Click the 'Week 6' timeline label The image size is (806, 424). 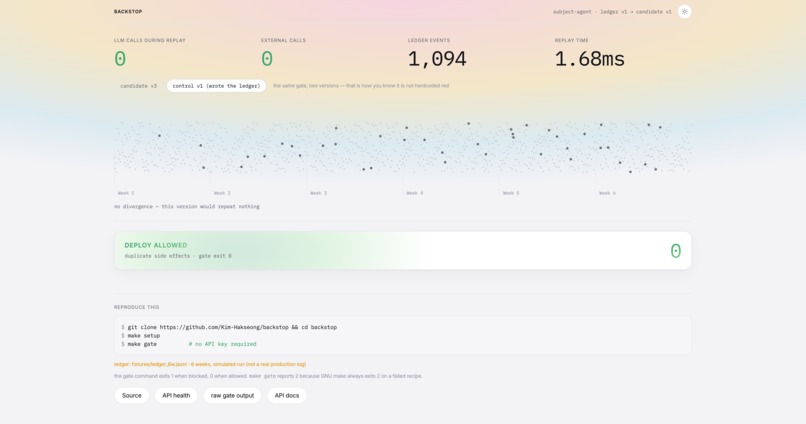point(607,193)
